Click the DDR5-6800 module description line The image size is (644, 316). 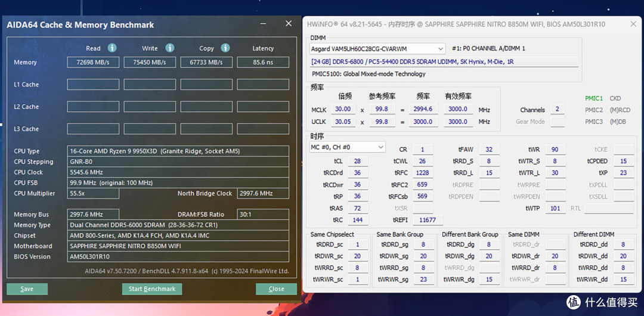[x=444, y=61]
